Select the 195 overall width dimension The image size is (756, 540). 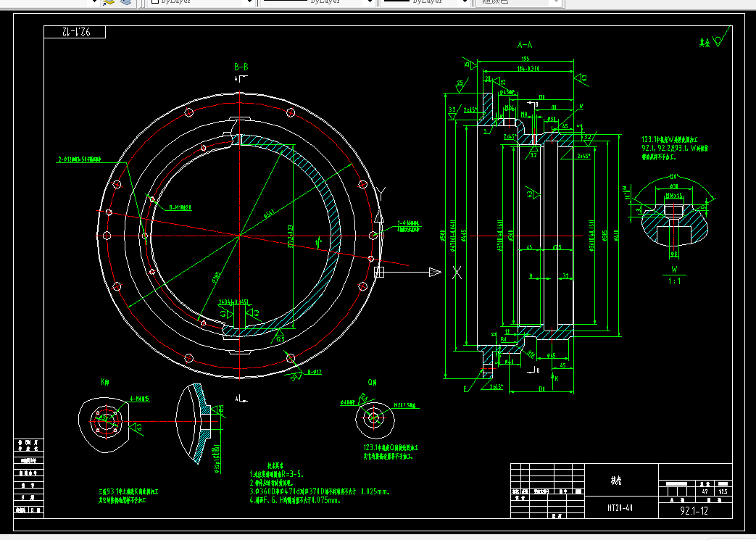(525, 59)
